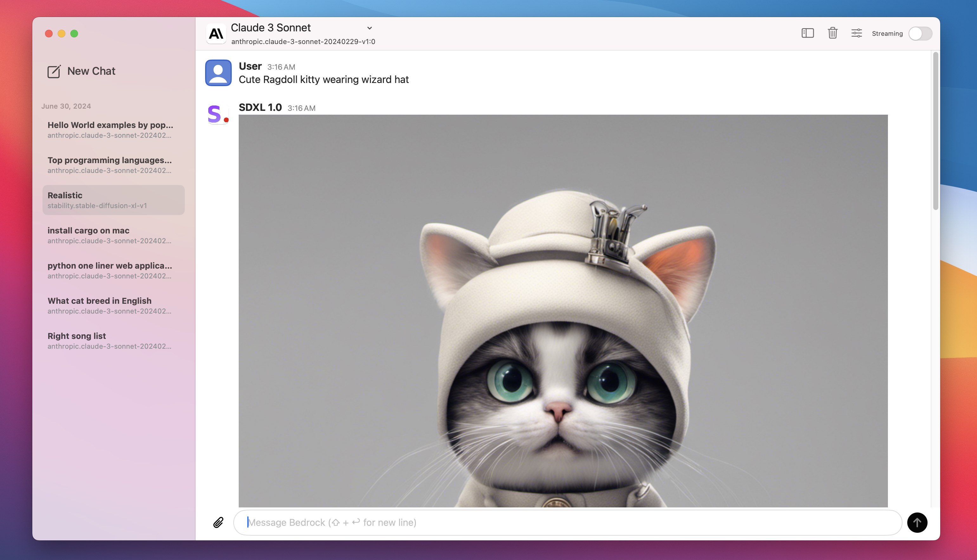Click the attachment paperclip icon
Viewport: 977px width, 560px height.
[219, 522]
